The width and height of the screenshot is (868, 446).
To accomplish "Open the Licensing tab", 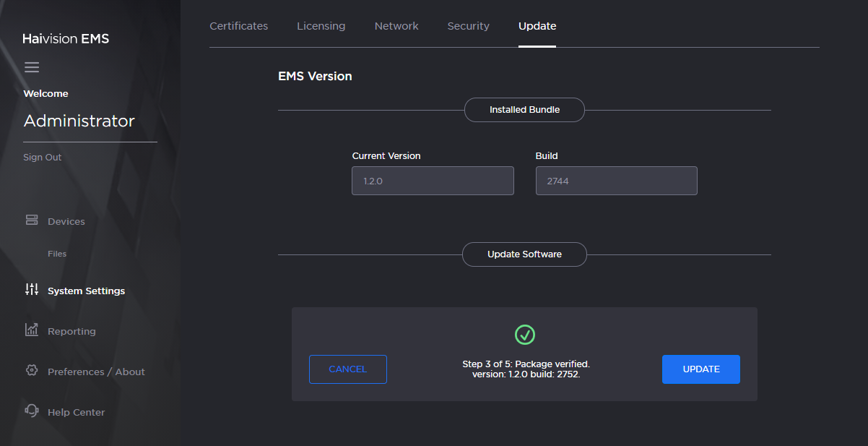I will point(321,25).
